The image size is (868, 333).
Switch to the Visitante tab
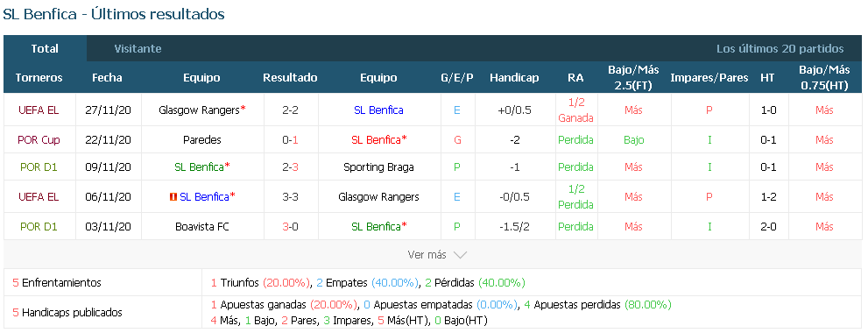(x=138, y=49)
